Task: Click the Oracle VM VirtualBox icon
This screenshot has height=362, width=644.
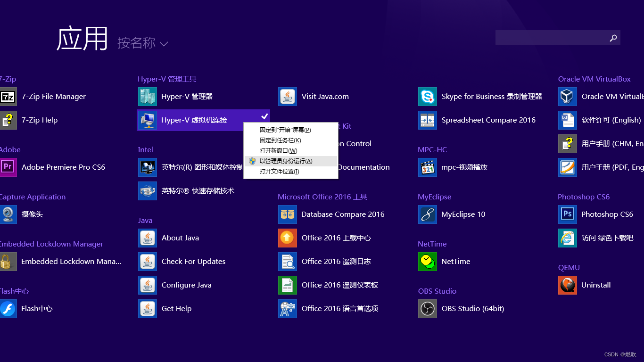Action: (x=568, y=97)
